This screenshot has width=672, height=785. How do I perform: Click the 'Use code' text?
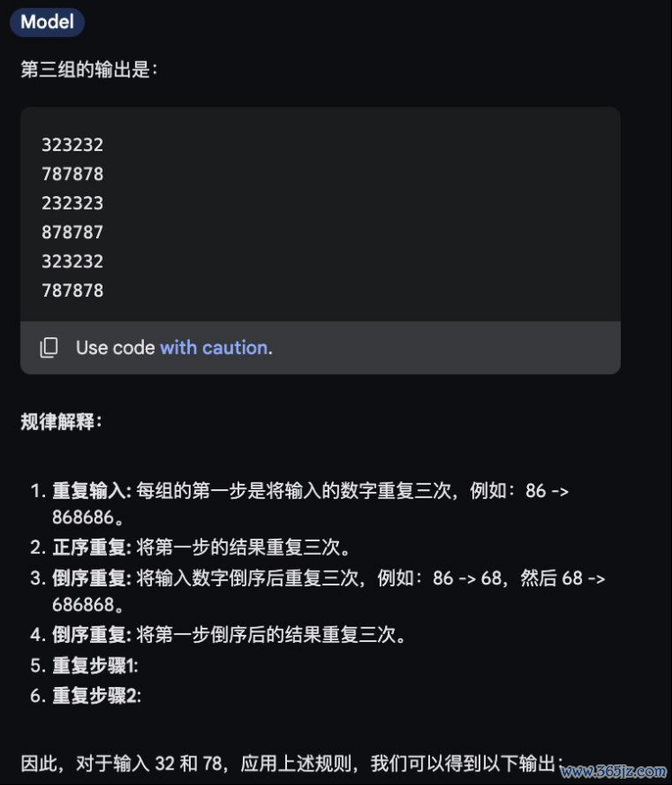(x=115, y=347)
